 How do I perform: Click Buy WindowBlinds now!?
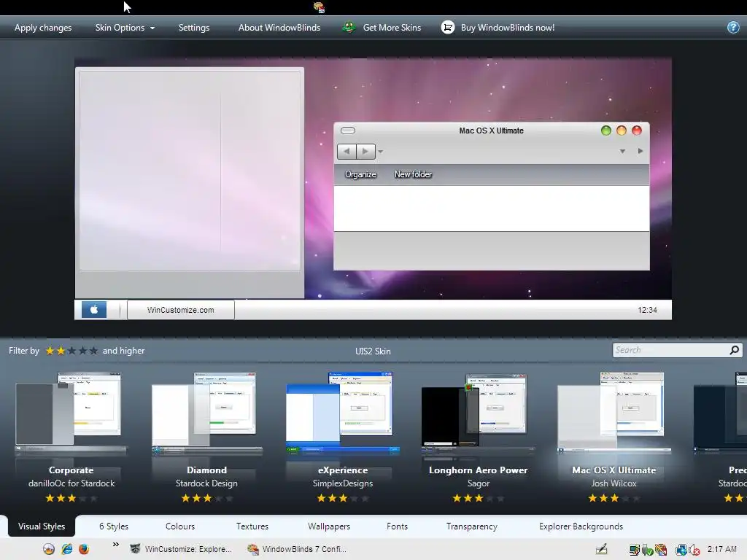pos(508,28)
